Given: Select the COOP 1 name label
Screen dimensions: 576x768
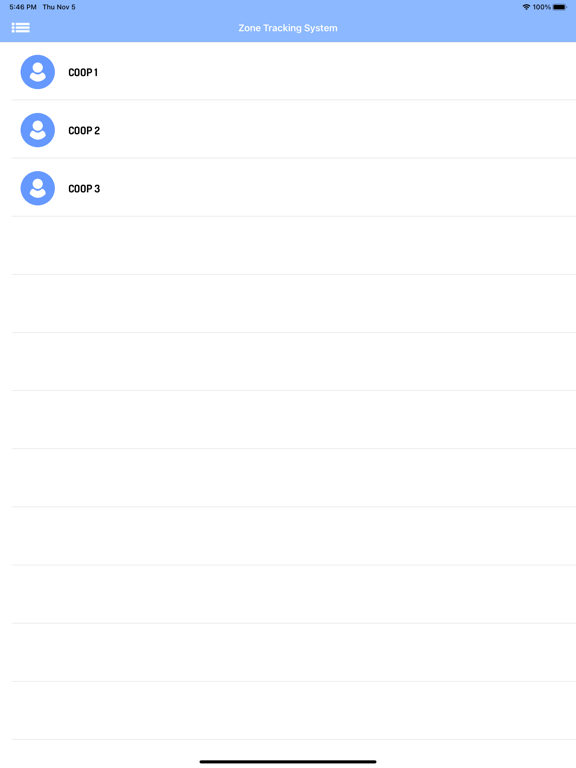Looking at the screenshot, I should [83, 72].
